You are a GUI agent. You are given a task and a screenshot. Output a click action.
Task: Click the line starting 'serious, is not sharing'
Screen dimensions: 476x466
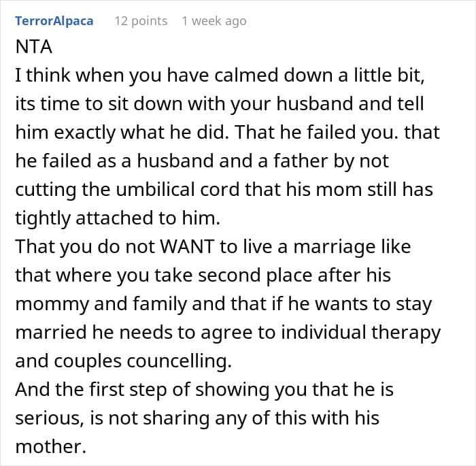[x=197, y=418]
